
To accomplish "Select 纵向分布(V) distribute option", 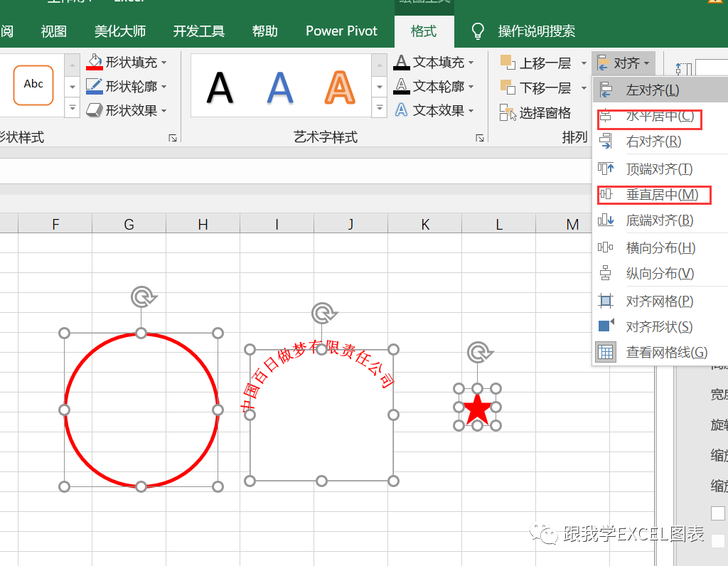I will point(660,274).
